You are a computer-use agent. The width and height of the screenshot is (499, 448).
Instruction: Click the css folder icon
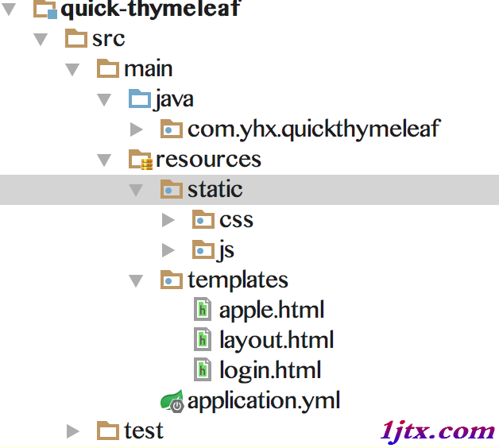203,219
